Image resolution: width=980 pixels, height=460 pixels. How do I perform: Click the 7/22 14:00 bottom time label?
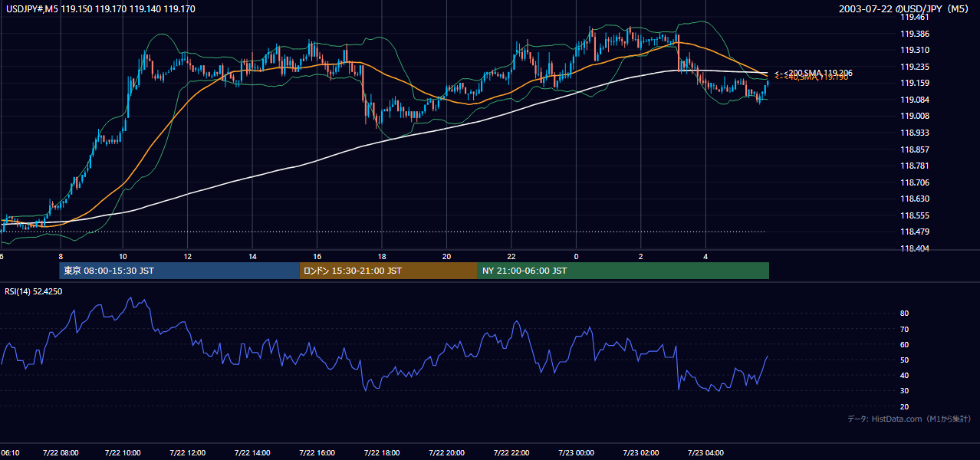coord(253,453)
